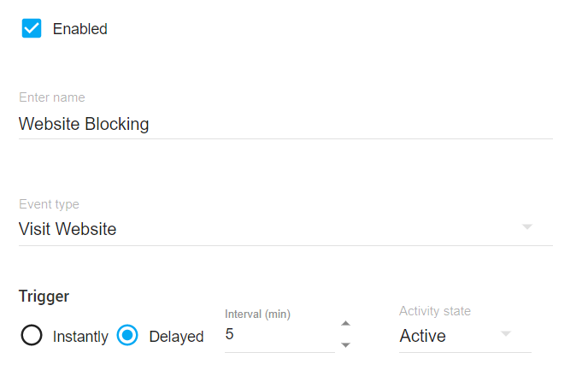Viewport: 588px width, 382px height.
Task: Select the Delayed radio button circle
Action: coord(127,336)
